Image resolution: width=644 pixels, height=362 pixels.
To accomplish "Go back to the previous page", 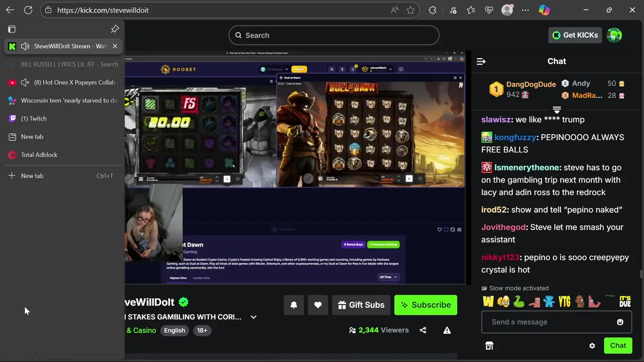I will (10, 10).
